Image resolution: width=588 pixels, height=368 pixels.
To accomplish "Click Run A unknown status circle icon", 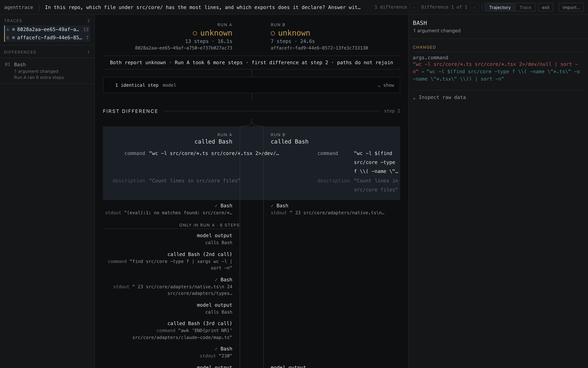I will 195,33.
